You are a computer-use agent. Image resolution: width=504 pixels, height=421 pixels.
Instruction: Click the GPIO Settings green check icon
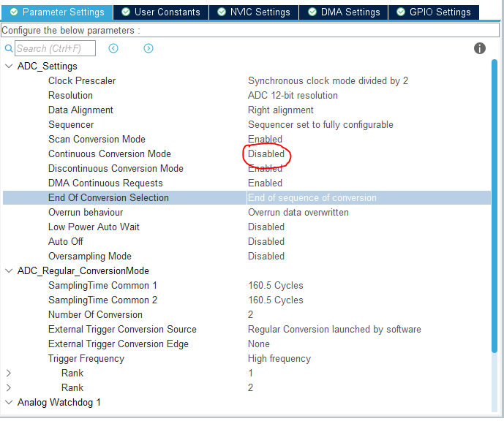click(401, 12)
